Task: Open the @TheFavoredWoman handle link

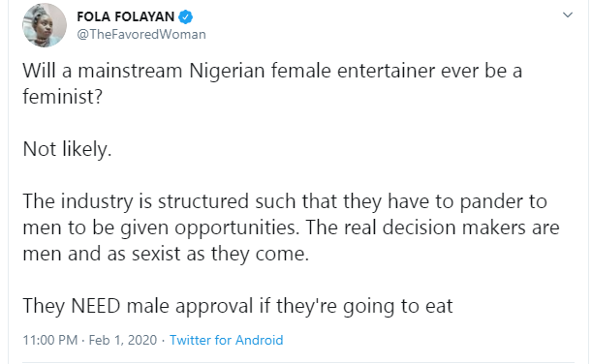Action: pyautogui.click(x=141, y=34)
